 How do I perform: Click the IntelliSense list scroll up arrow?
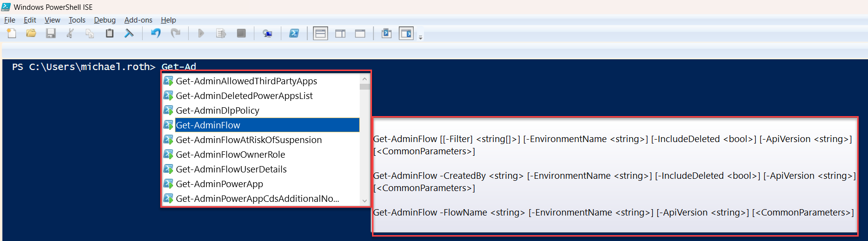click(x=364, y=79)
